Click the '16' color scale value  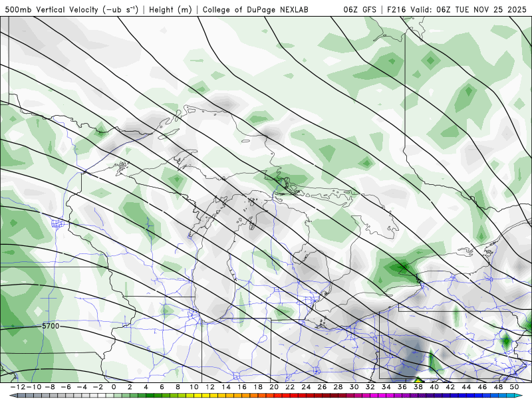(242, 387)
